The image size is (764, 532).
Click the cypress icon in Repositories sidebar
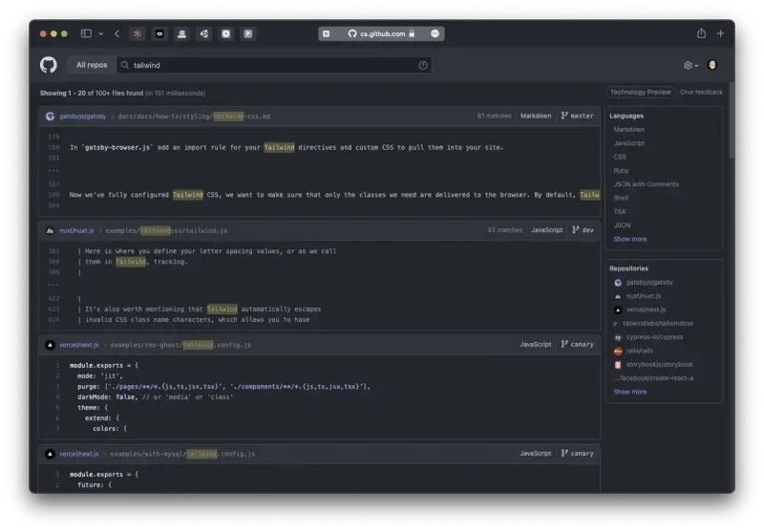click(x=618, y=337)
